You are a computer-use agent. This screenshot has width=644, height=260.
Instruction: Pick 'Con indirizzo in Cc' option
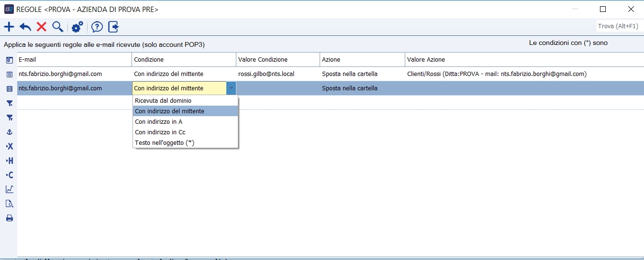click(x=160, y=132)
